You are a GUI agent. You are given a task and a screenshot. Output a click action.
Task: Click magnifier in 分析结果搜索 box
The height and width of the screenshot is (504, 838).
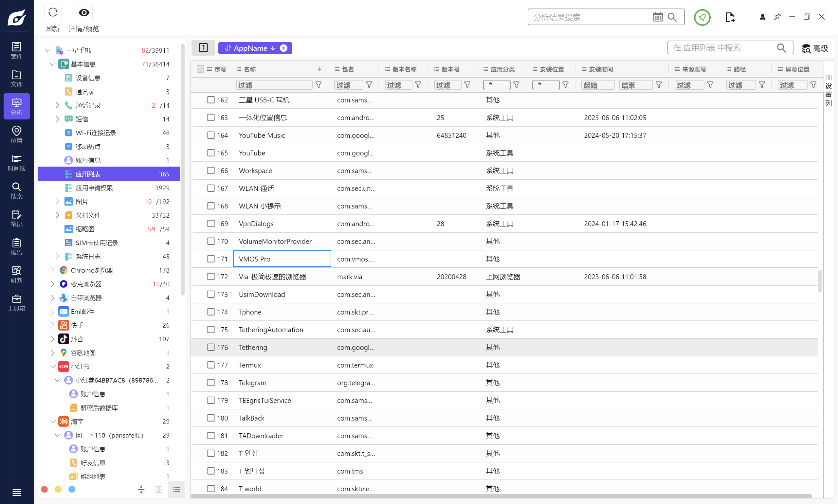click(672, 17)
